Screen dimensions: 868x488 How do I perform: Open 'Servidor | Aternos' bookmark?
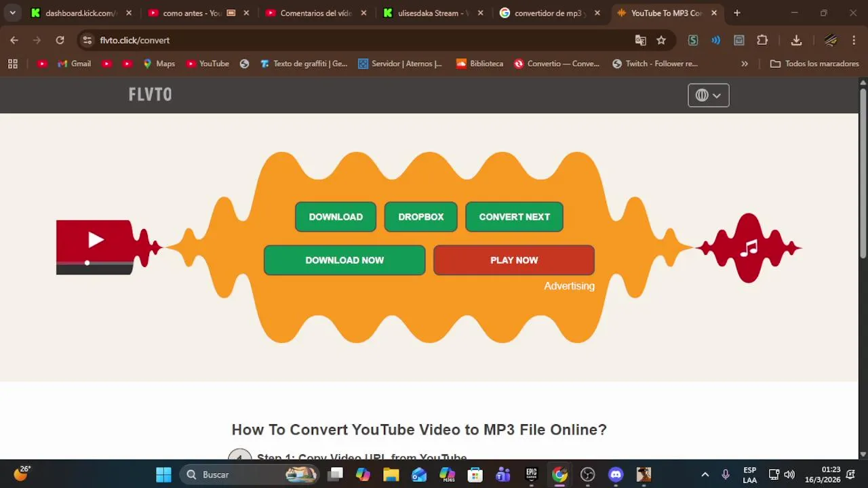click(x=400, y=64)
